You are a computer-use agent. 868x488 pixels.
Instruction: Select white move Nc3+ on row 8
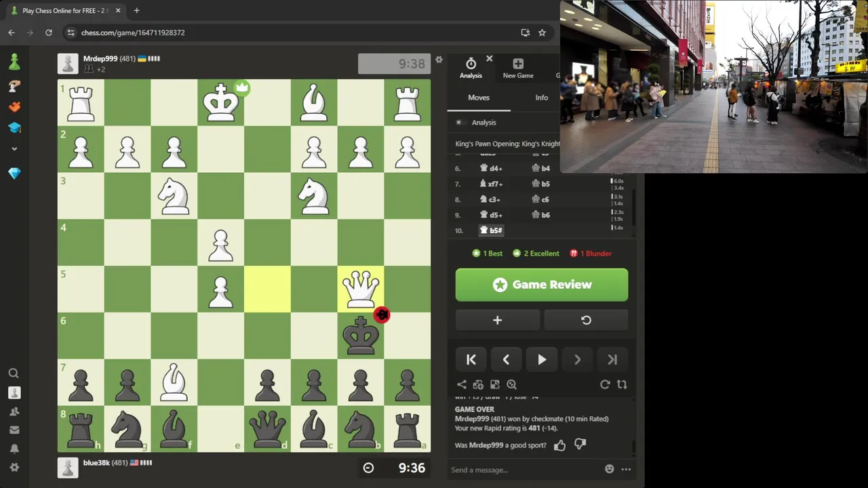pyautogui.click(x=491, y=199)
